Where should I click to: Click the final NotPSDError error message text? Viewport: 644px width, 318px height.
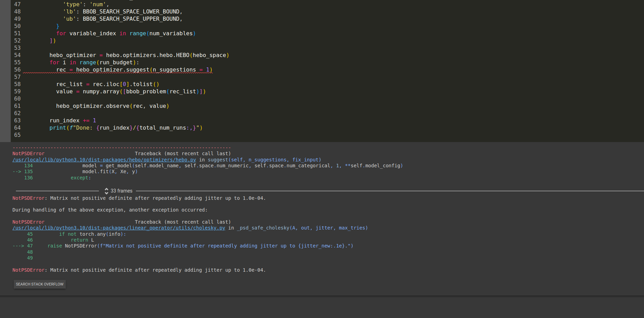pyautogui.click(x=138, y=270)
